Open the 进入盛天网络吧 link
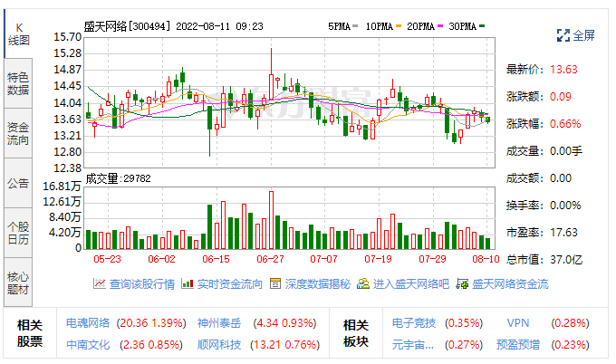The image size is (616, 364). tap(411, 284)
